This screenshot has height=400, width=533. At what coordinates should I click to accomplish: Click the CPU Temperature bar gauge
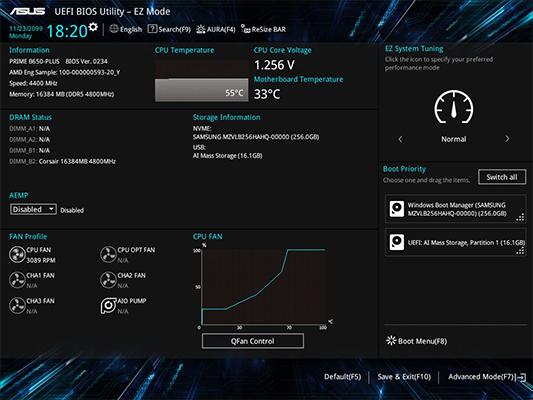click(202, 81)
